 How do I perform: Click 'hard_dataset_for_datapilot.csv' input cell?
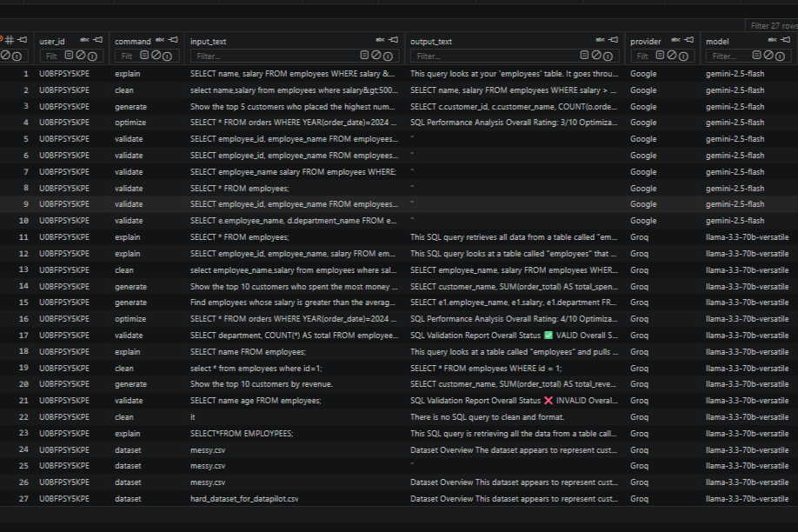tap(244, 499)
